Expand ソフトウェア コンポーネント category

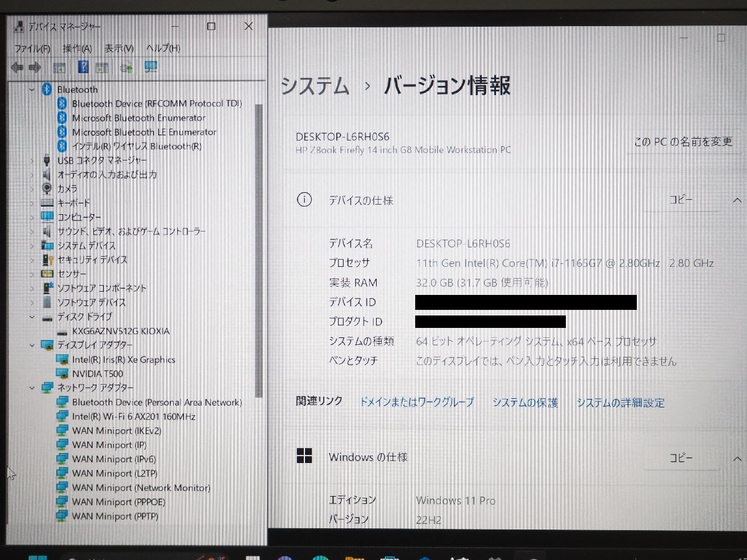[32, 288]
